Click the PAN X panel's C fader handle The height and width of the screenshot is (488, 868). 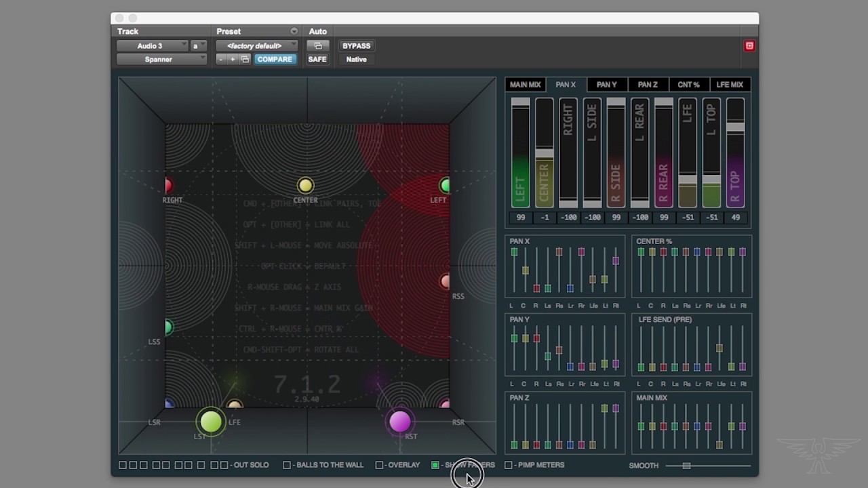526,270
